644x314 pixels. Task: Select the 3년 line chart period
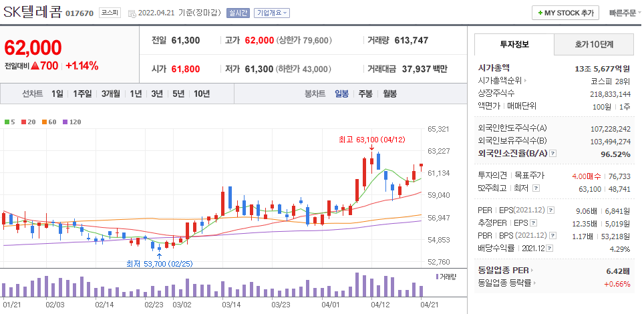(x=157, y=94)
